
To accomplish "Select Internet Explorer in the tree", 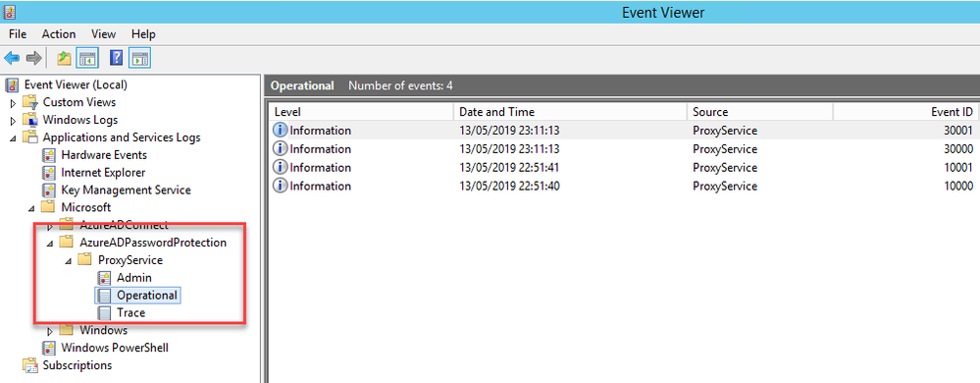I will pyautogui.click(x=103, y=172).
